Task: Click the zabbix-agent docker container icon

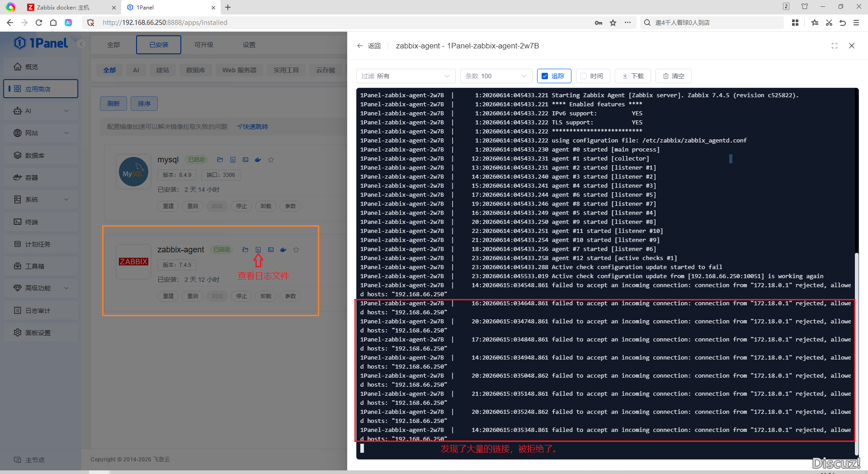Action: 283,250
